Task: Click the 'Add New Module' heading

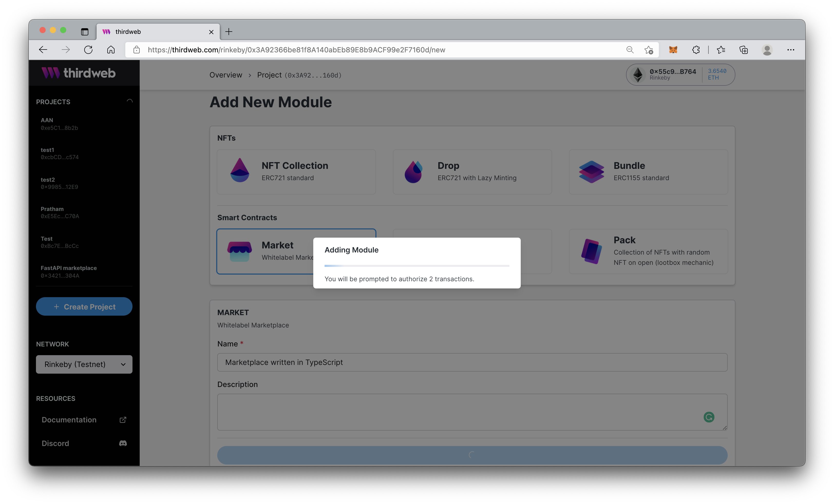Action: (x=271, y=102)
